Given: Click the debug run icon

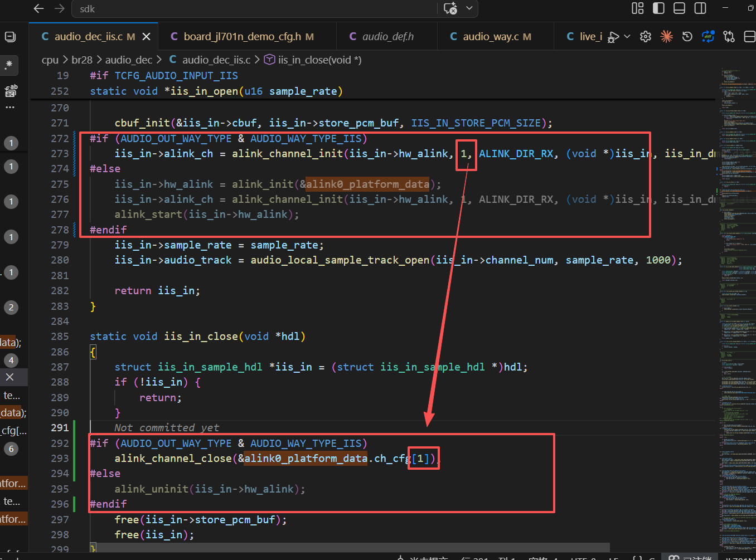Looking at the screenshot, I should coord(613,37).
